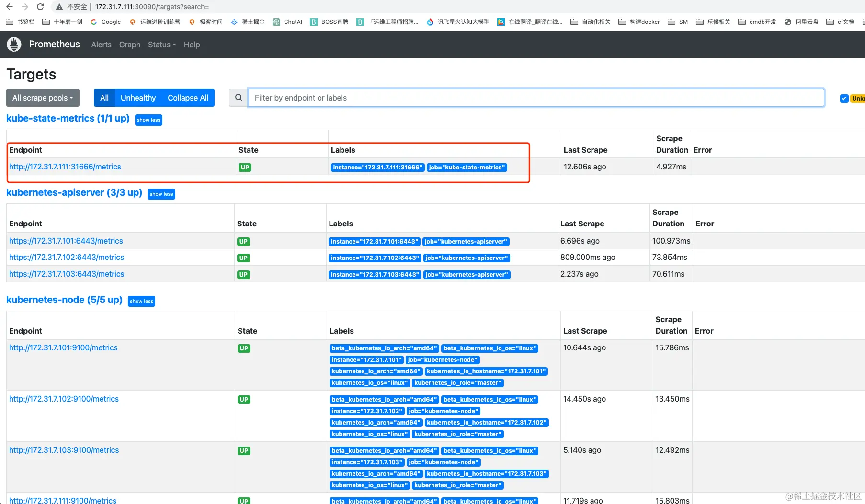Open the 讯飞星火认知大模型 bookmark
The width and height of the screenshot is (865, 504).
pos(458,22)
